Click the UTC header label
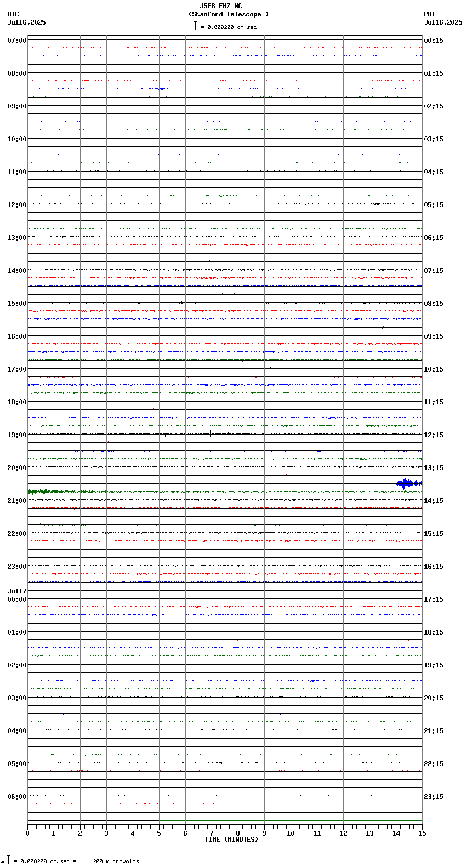The height and width of the screenshot is (868, 466). pos(13,14)
